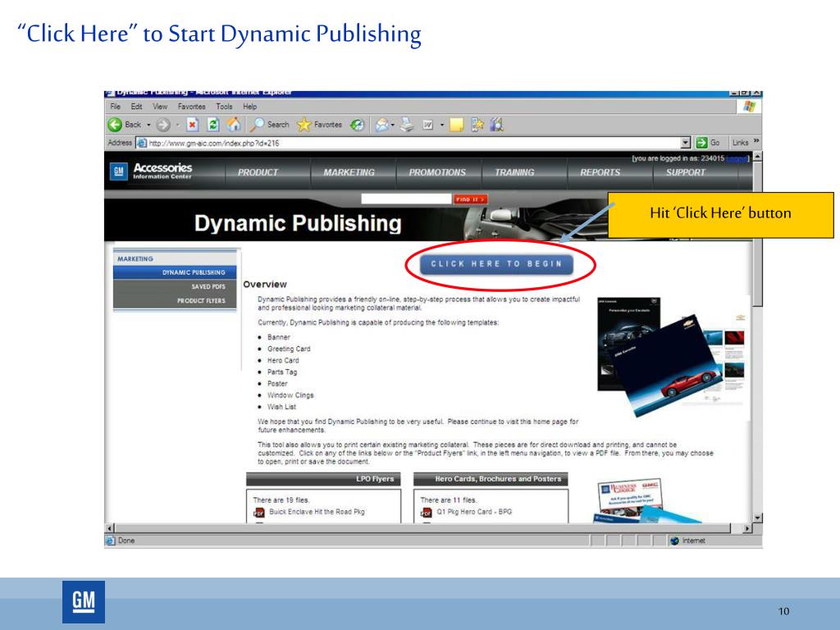The height and width of the screenshot is (630, 840).
Task: Open Q1 Pkg Hero Card - BPG file
Action: [x=474, y=512]
